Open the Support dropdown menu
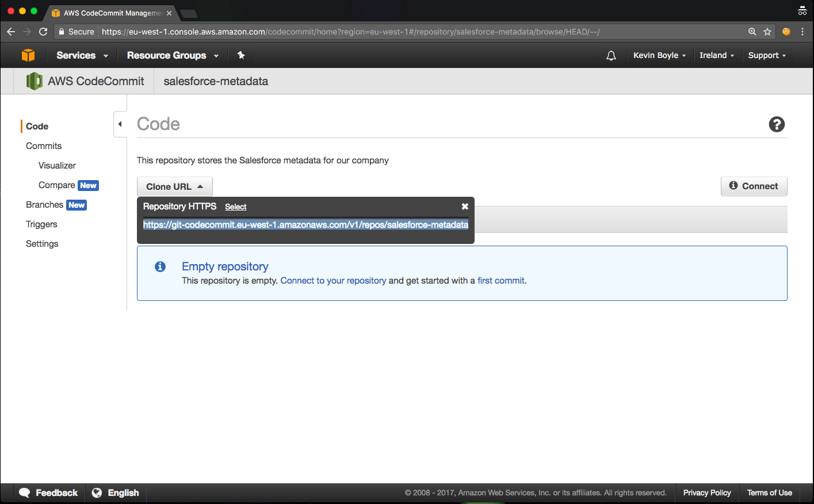Viewport: 814px width, 504px height. [x=767, y=55]
